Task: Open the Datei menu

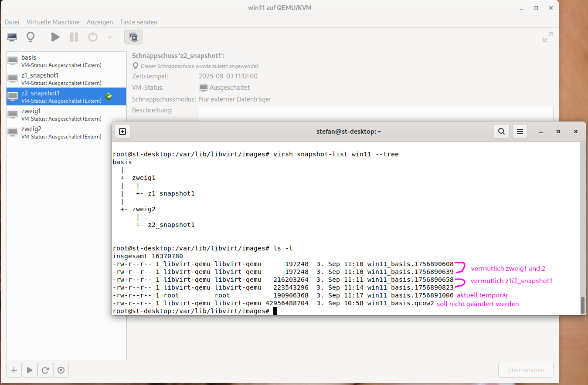Action: point(12,22)
